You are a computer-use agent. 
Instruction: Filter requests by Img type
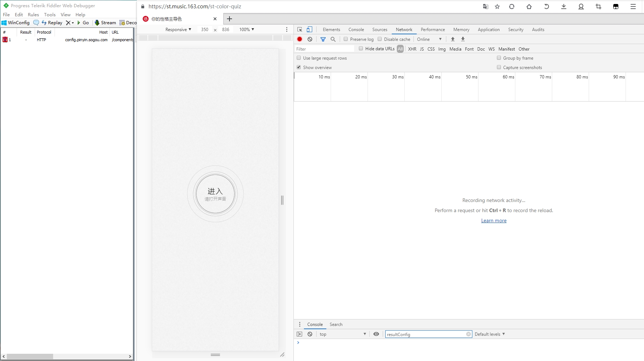tap(442, 49)
